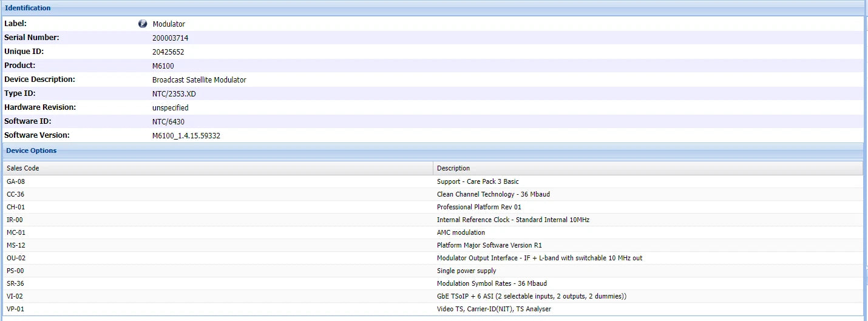Screen dimensions: 868x321
Task: Select the IR-00 sales code row
Action: 433,220
